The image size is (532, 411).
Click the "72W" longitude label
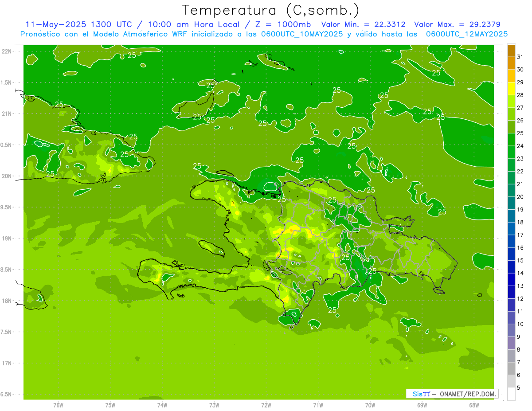pyautogui.click(x=266, y=405)
